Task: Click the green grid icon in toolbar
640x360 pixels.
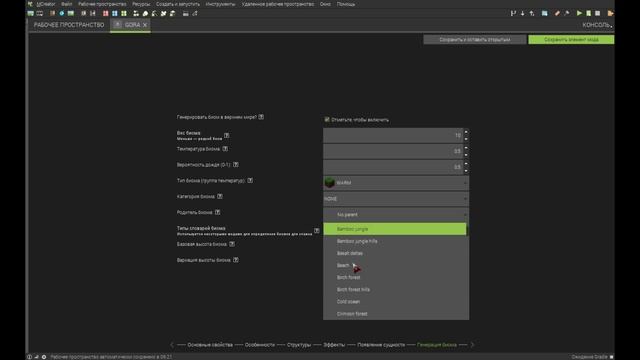Action: (124, 13)
